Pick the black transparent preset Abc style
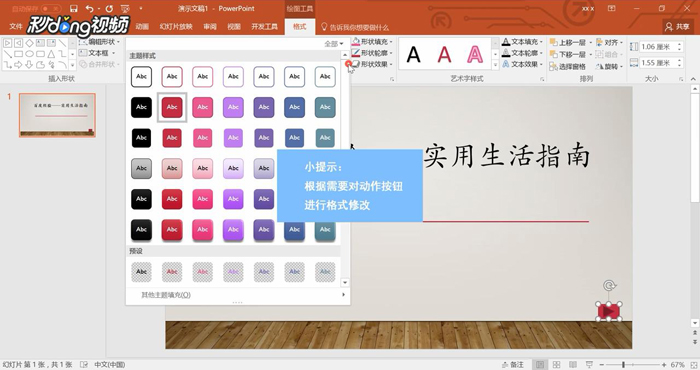This screenshot has width=700, height=370. coord(142,271)
